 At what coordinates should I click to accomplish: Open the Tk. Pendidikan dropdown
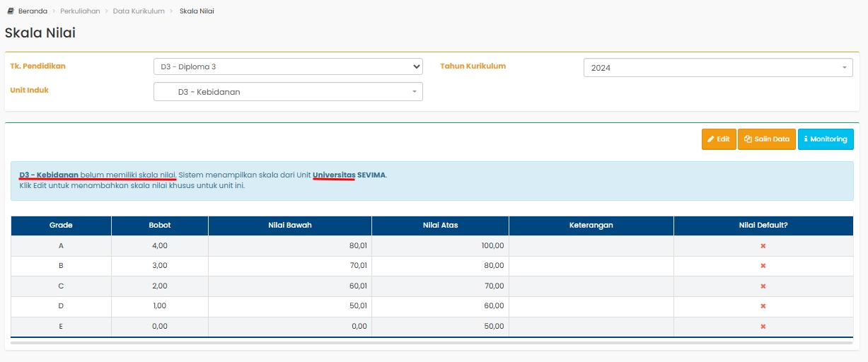click(x=287, y=66)
